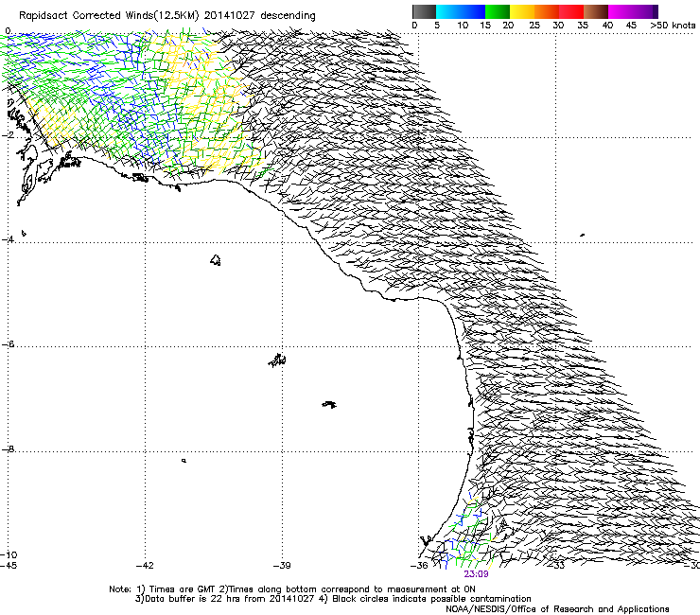Viewport: 700px width, 615px height.
Task: Select the magenta 40-45 knots legend swatch
Action: coord(621,11)
